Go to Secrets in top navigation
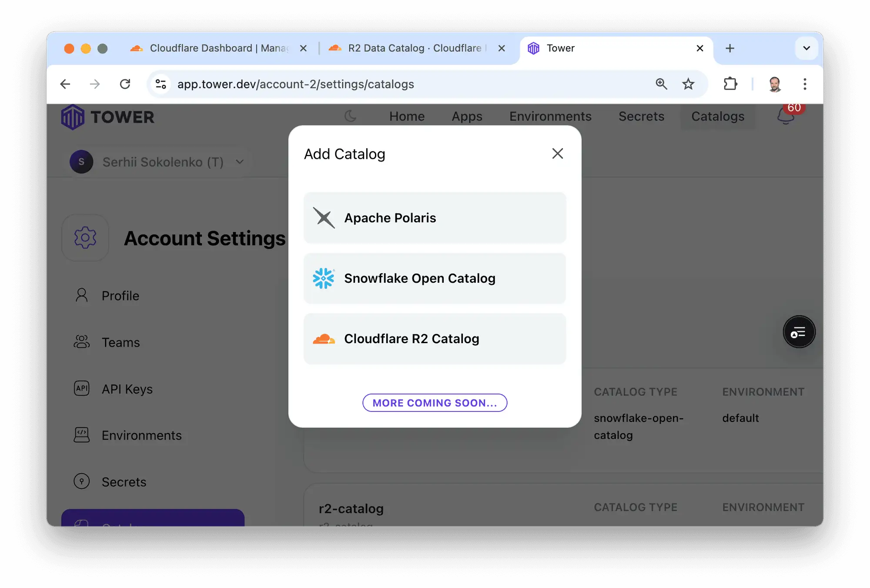The width and height of the screenshot is (870, 588). click(x=641, y=116)
